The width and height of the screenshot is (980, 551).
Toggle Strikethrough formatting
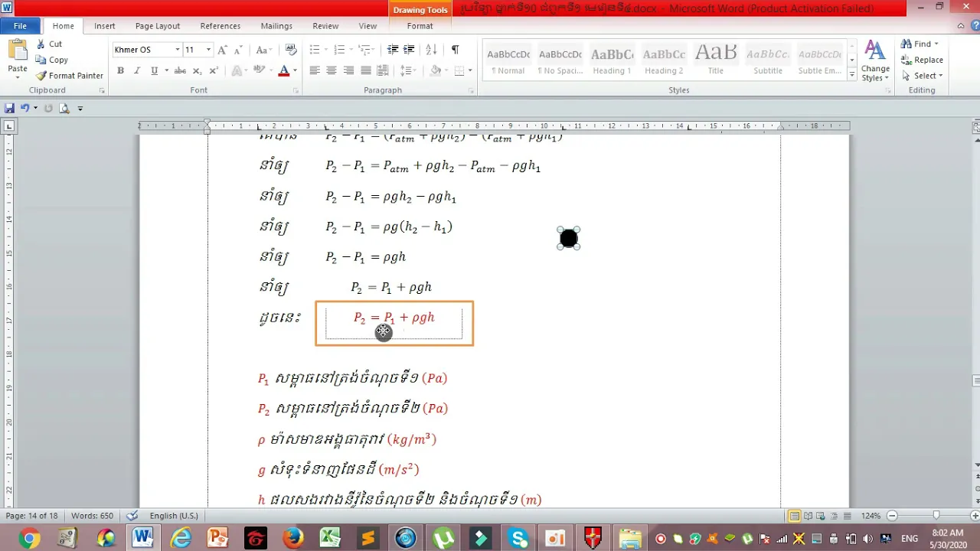(x=180, y=70)
